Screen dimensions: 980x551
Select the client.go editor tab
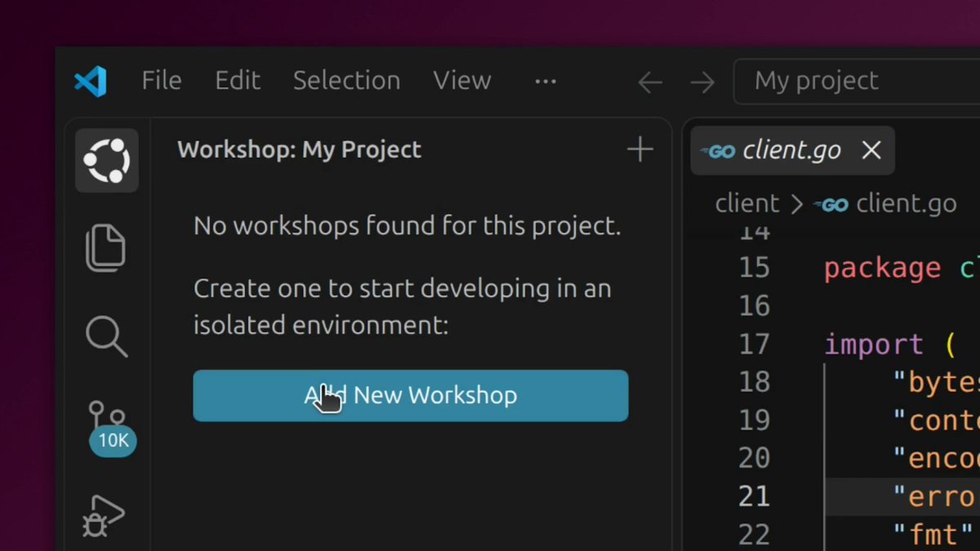(x=793, y=151)
